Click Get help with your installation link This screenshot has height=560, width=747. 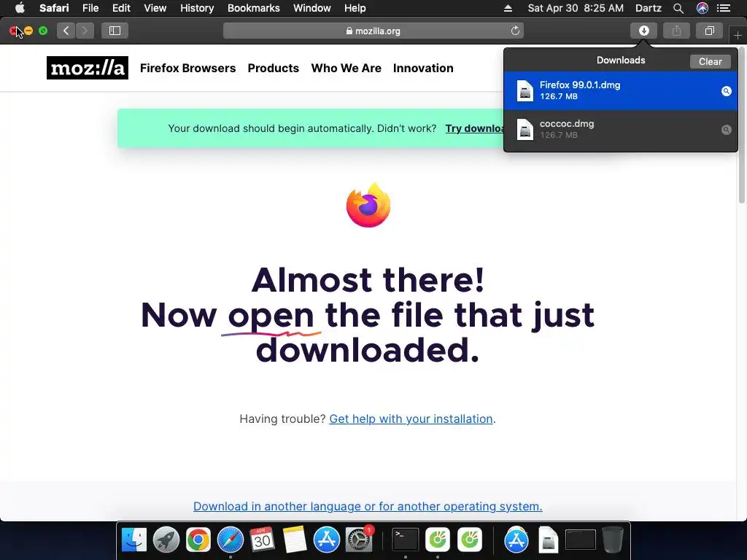coord(411,419)
